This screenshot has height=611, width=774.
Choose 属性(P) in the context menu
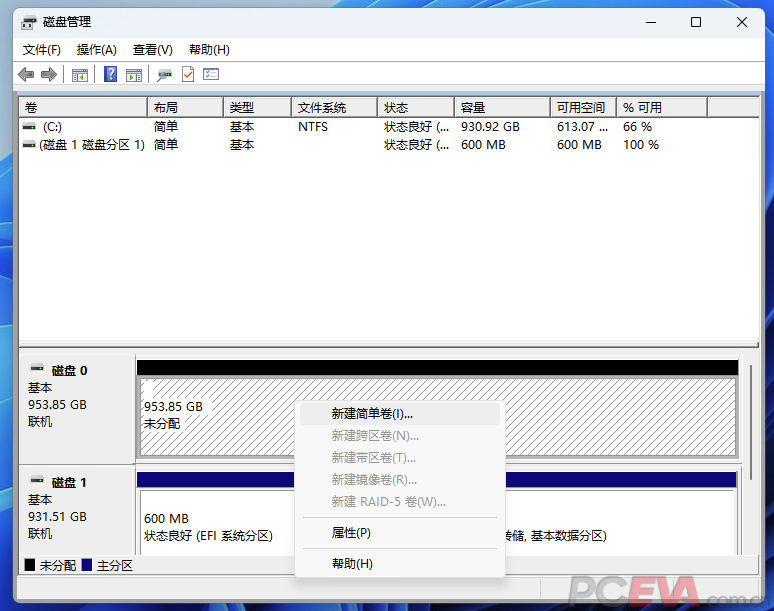click(351, 533)
